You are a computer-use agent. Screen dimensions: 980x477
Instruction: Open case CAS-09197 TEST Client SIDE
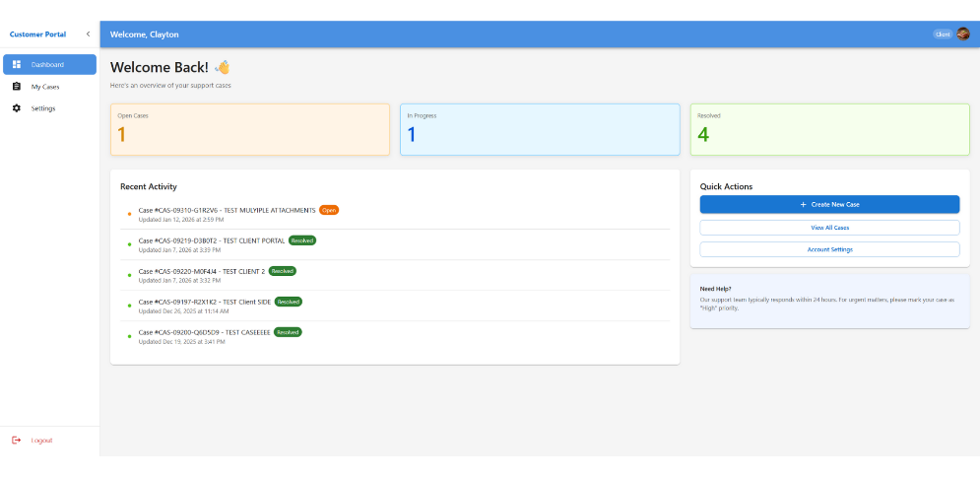204,302
